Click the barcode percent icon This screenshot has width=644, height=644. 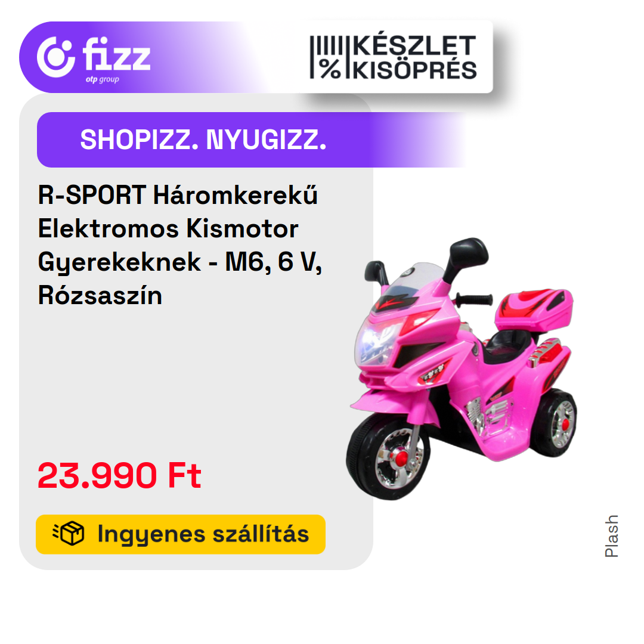(x=326, y=57)
